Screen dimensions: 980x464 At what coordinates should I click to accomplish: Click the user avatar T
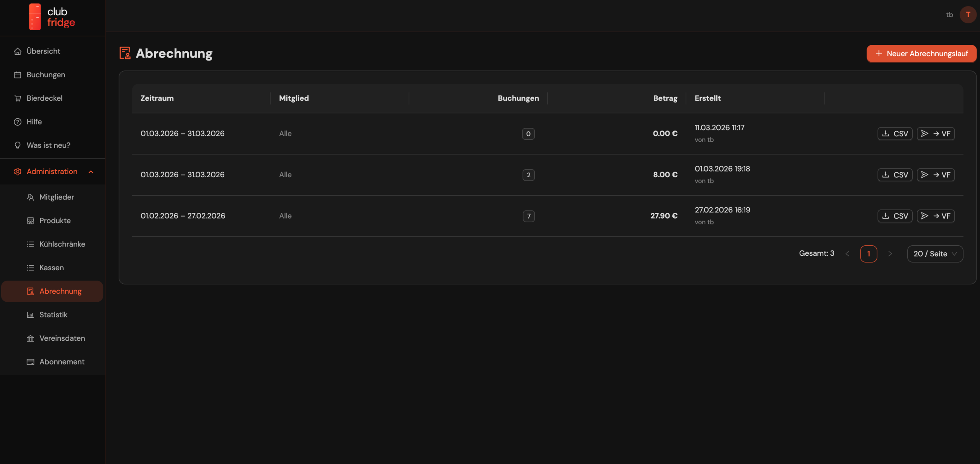coord(968,15)
